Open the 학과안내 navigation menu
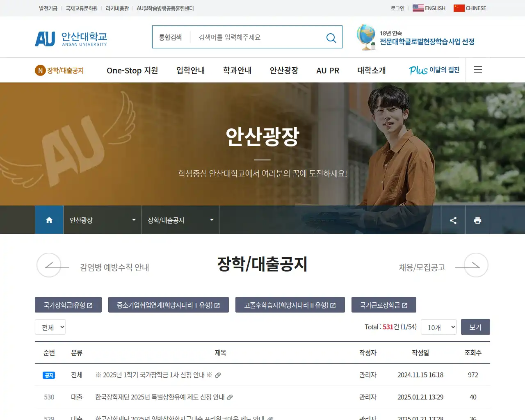Image resolution: width=525 pixels, height=420 pixels. pyautogui.click(x=237, y=70)
